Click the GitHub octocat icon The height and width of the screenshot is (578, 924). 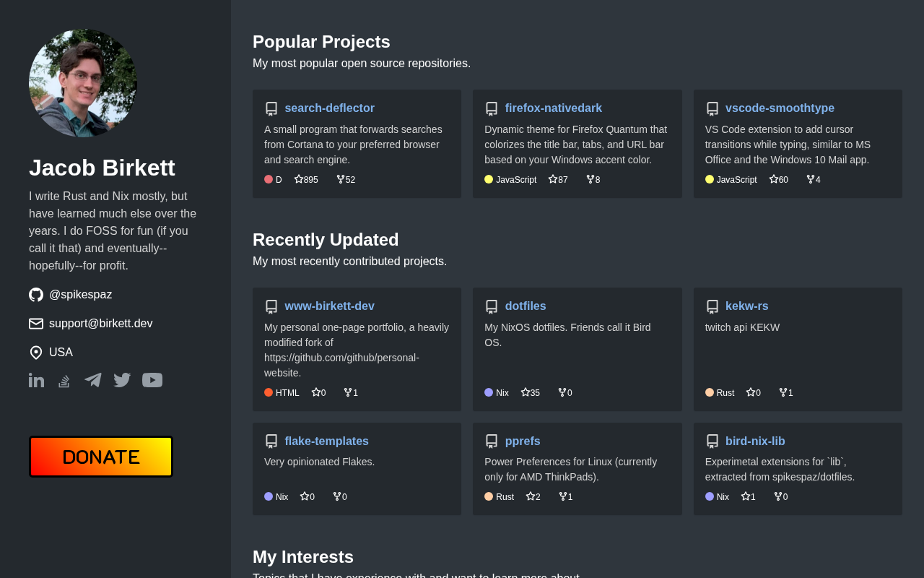[36, 295]
